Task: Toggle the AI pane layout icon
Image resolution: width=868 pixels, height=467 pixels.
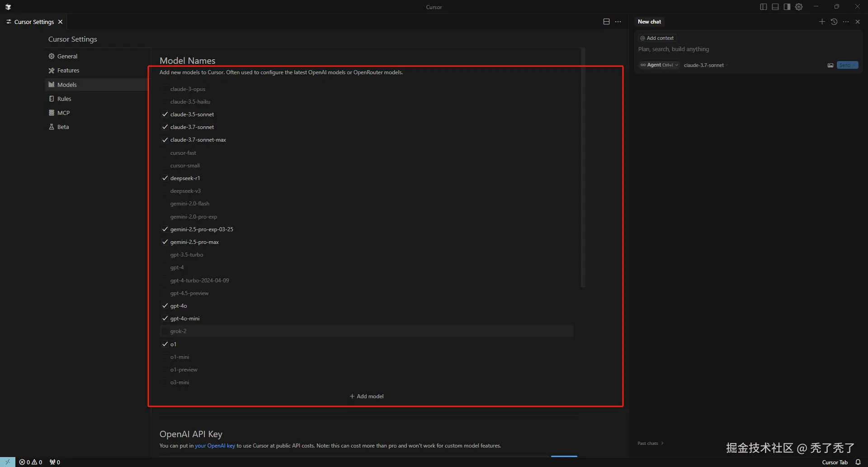Action: point(787,7)
